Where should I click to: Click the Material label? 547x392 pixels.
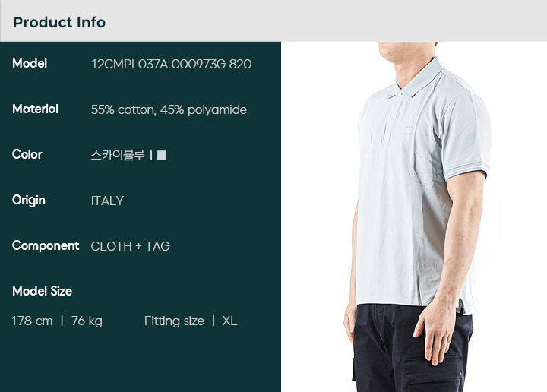click(35, 109)
